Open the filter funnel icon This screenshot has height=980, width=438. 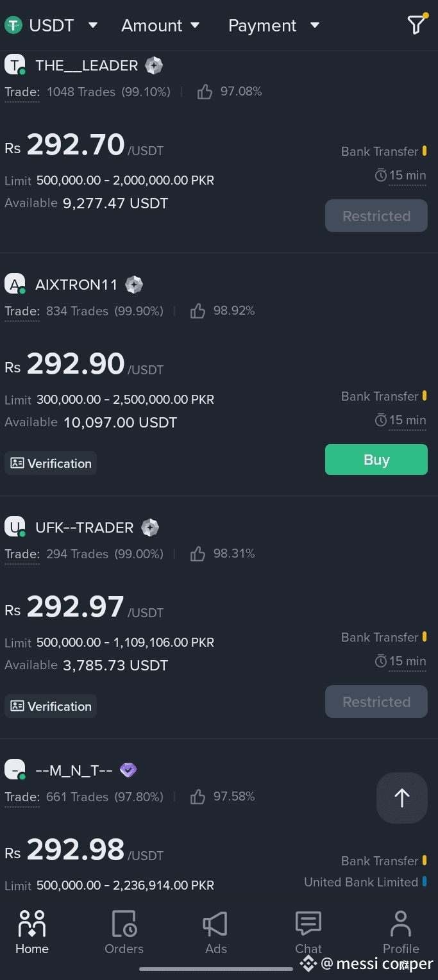click(417, 24)
